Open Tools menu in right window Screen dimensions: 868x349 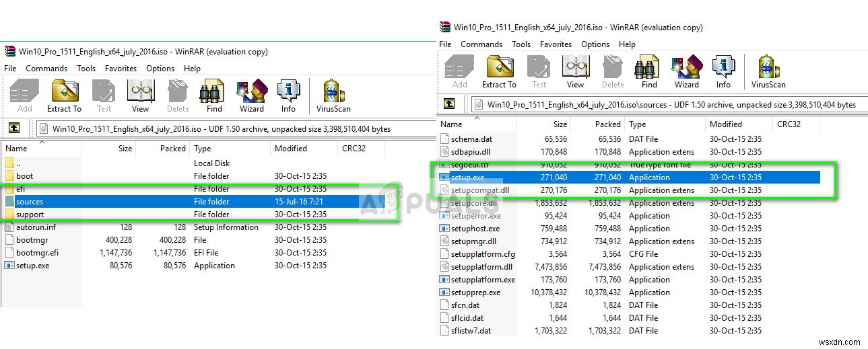(x=521, y=44)
